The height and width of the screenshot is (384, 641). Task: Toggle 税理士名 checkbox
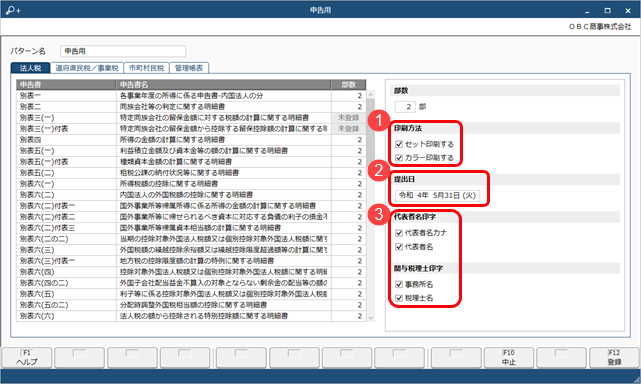coord(399,298)
